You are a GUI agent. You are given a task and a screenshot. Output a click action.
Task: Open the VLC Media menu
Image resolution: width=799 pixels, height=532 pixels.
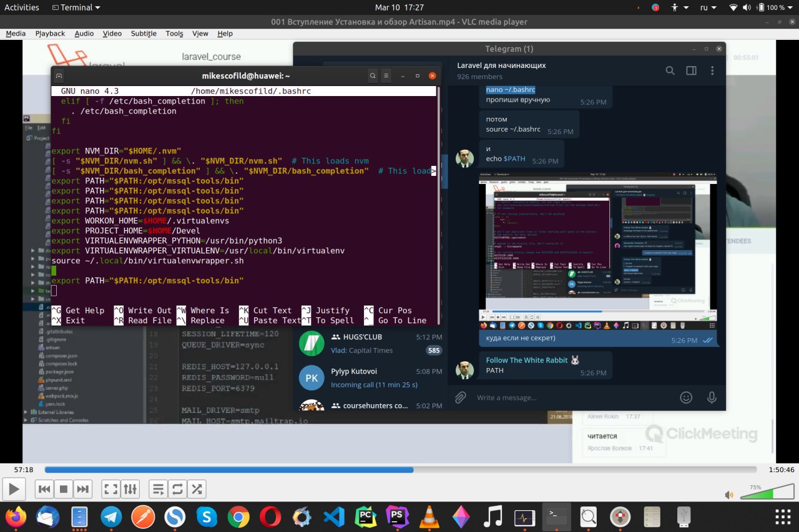click(16, 34)
